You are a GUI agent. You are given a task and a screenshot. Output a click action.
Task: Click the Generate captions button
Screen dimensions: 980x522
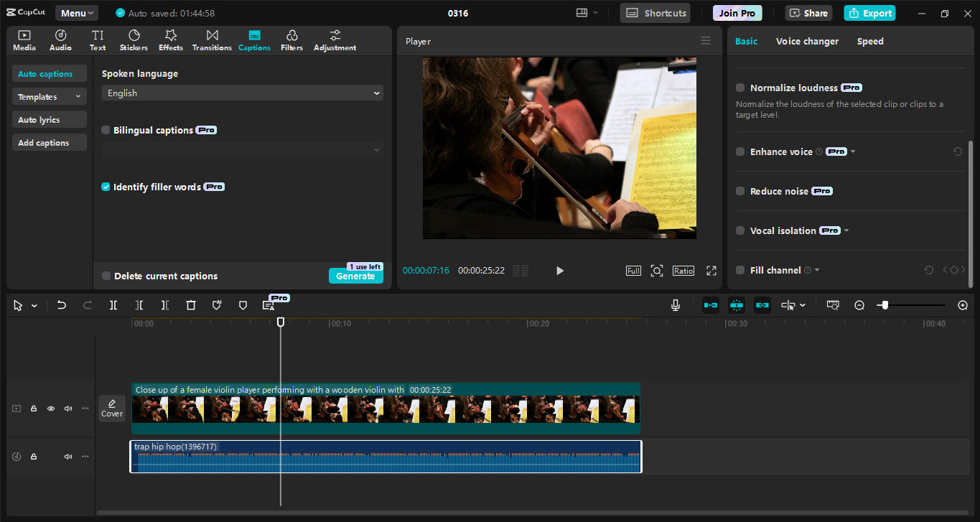point(355,275)
